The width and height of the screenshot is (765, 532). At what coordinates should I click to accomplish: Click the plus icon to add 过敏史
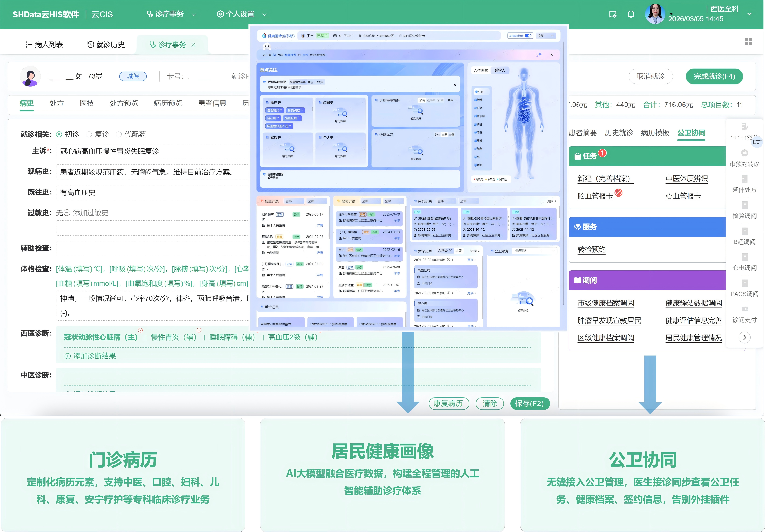coord(67,213)
